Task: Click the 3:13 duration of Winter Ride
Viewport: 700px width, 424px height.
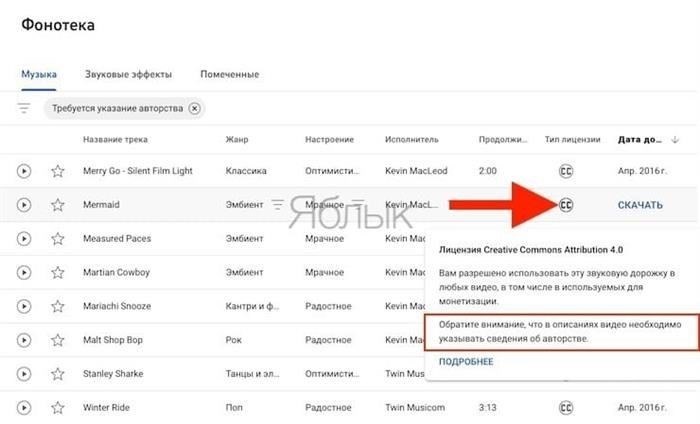Action: (x=488, y=407)
